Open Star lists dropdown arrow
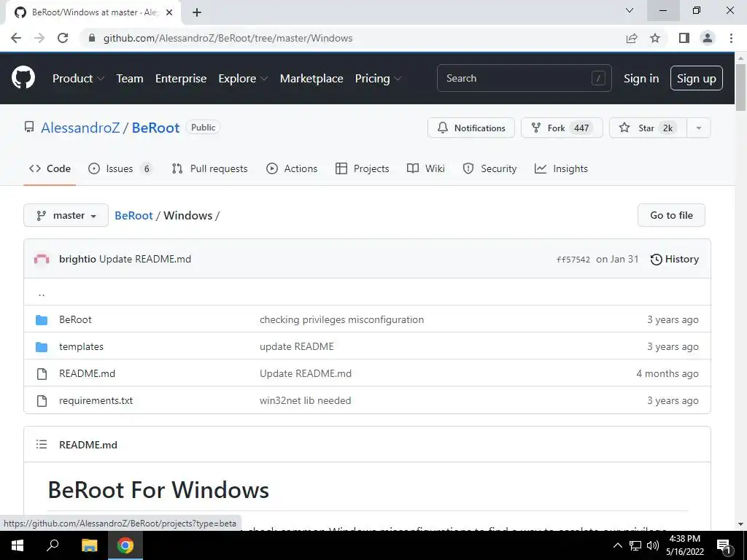 pyautogui.click(x=699, y=128)
